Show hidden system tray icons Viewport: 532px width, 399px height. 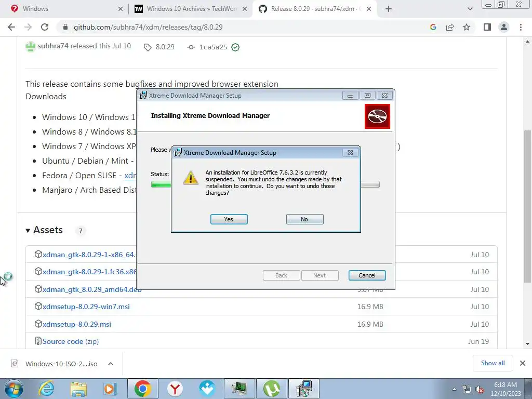click(x=454, y=389)
